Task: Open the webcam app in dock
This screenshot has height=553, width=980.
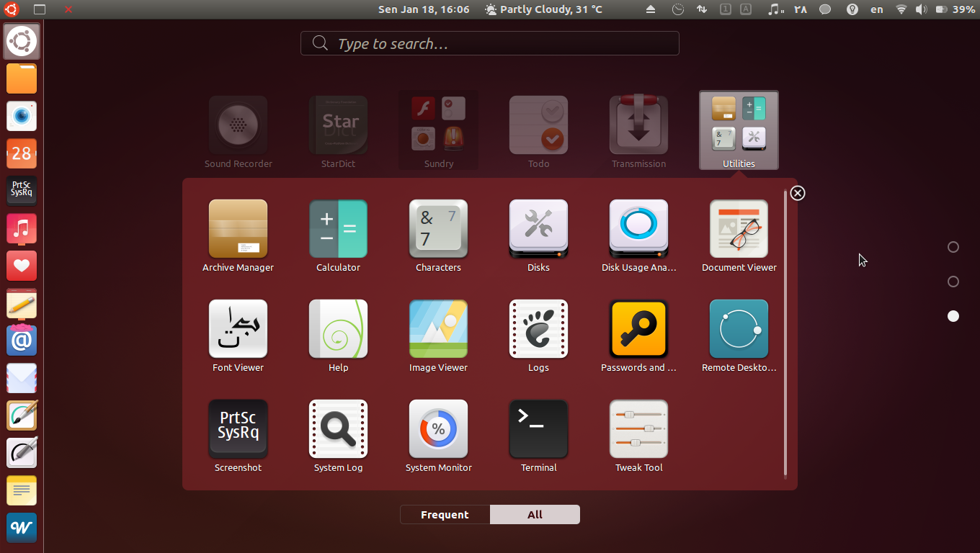Action: [22, 115]
